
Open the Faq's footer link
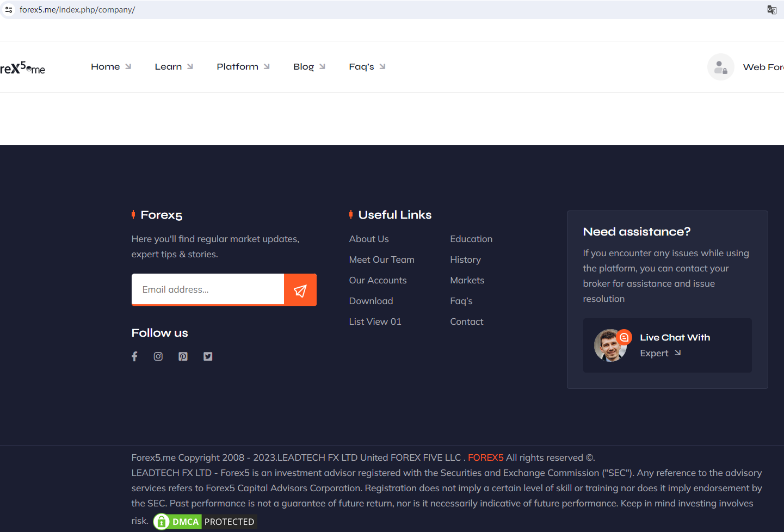pos(461,301)
